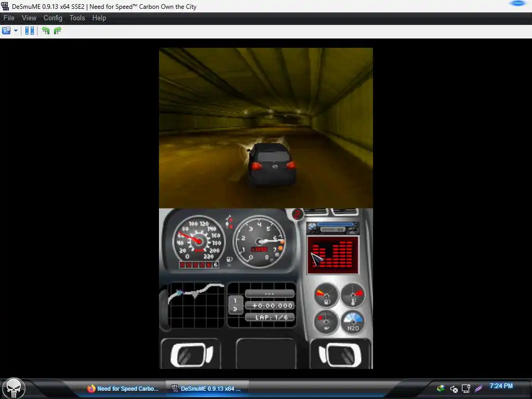Tap the left side mirror button
The width and height of the screenshot is (532, 399).
click(191, 354)
